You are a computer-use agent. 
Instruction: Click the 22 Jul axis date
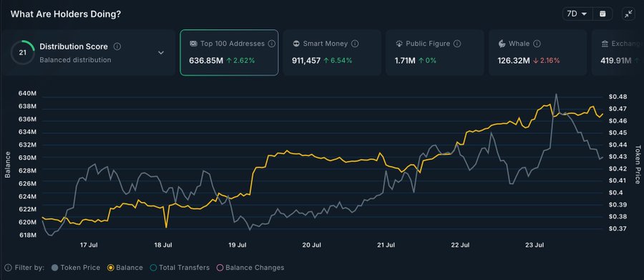pyautogui.click(x=460, y=245)
